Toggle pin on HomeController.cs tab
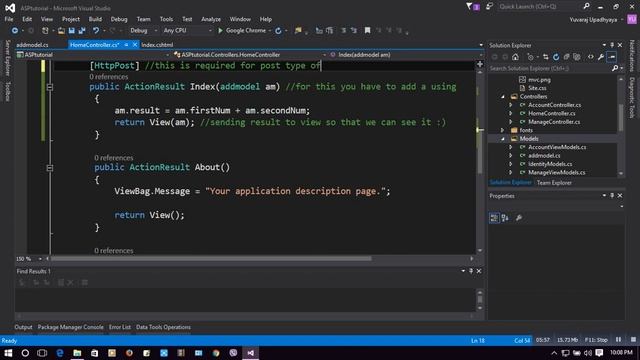 point(127,45)
